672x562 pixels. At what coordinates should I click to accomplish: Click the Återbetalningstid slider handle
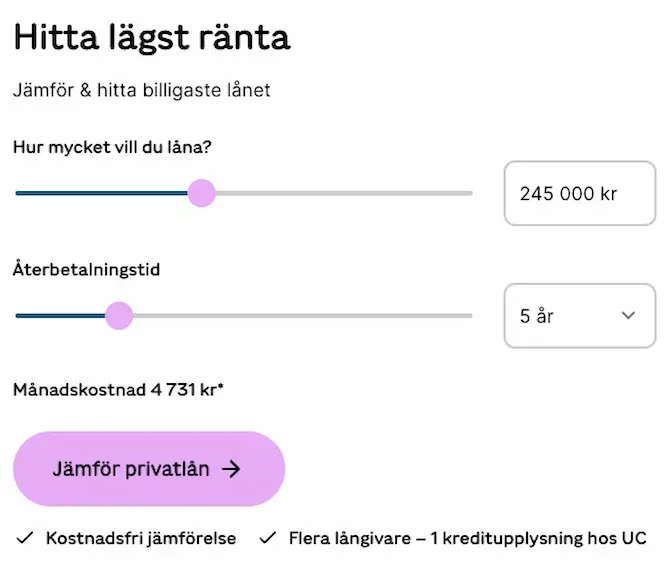(x=119, y=316)
